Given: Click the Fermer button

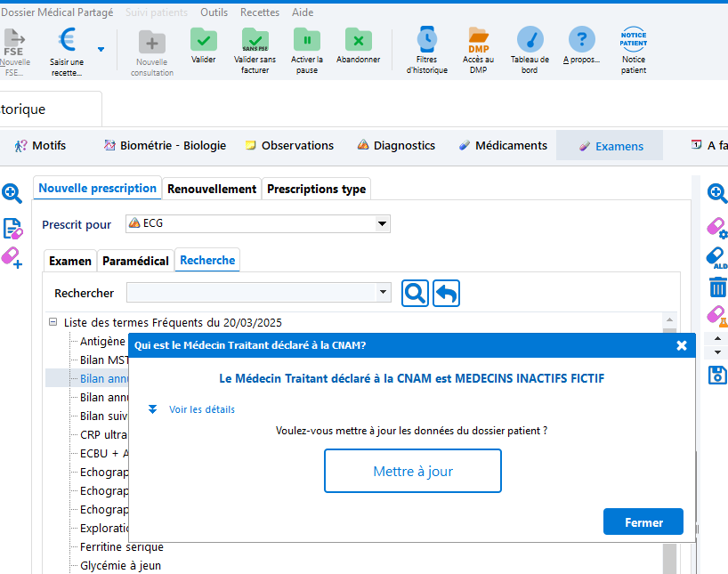Looking at the screenshot, I should [x=643, y=522].
